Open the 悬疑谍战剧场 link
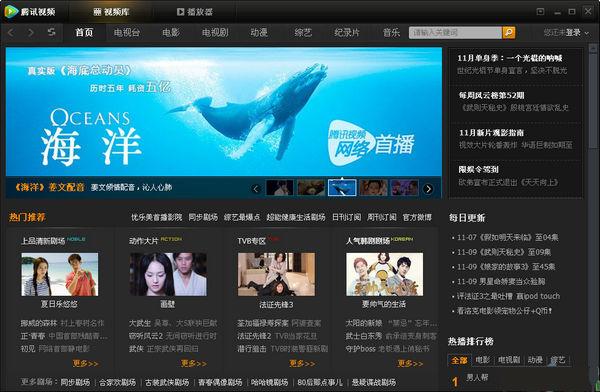This screenshot has height=392, width=600. (373, 382)
